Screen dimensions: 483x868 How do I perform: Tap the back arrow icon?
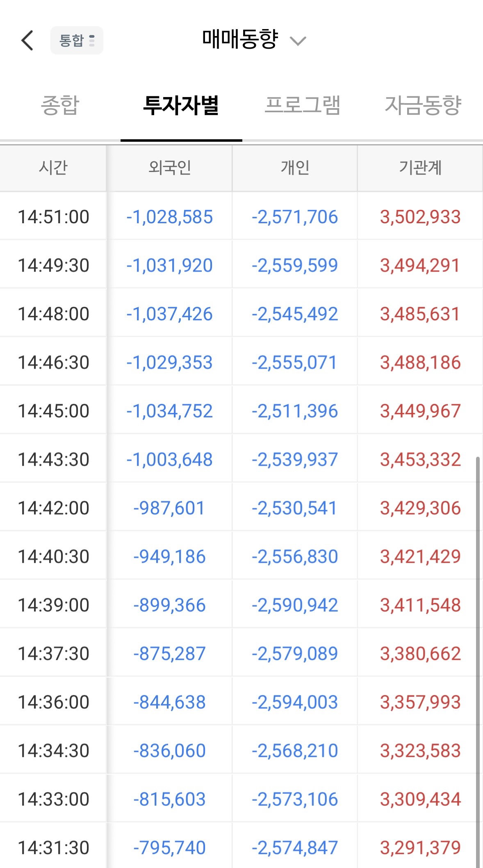tap(27, 41)
